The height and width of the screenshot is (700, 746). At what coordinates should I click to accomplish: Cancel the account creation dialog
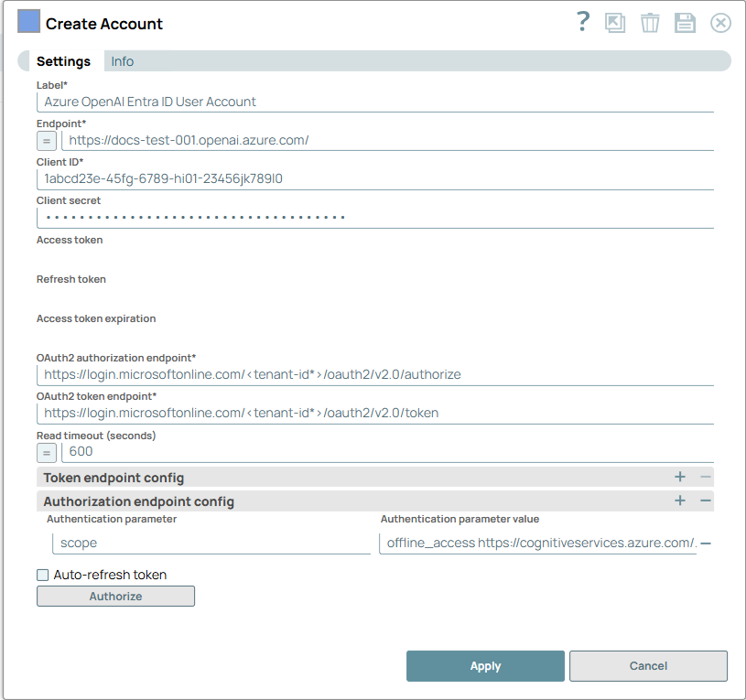pos(648,666)
